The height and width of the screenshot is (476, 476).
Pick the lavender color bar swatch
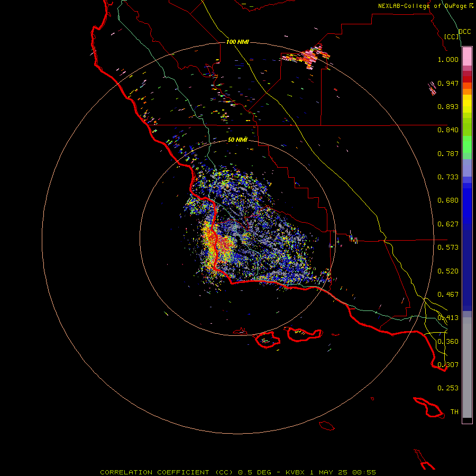coord(467,168)
